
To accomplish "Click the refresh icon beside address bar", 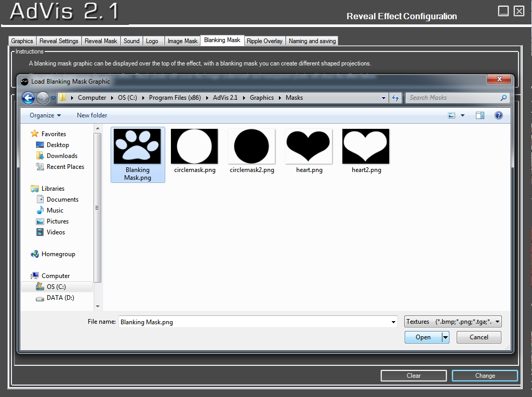I will pyautogui.click(x=395, y=98).
